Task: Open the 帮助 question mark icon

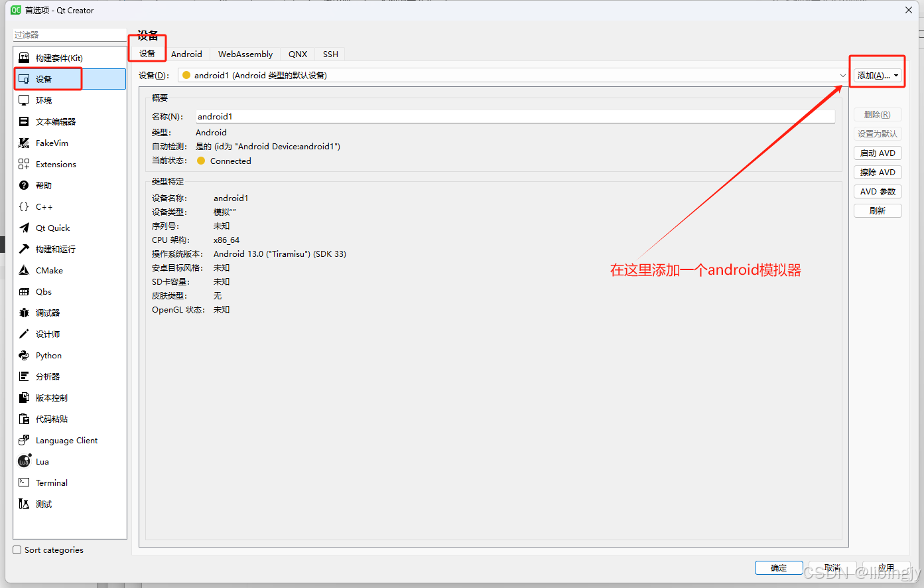Action: pyautogui.click(x=24, y=185)
